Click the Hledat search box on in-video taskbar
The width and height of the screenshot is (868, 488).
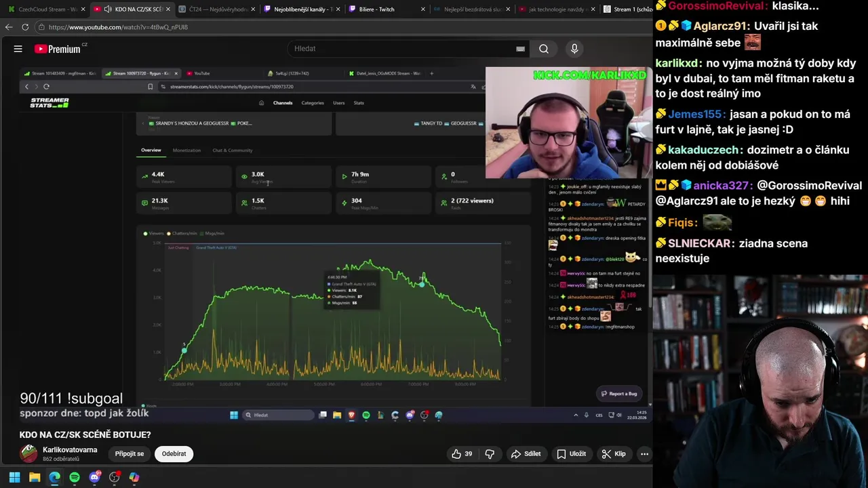278,415
